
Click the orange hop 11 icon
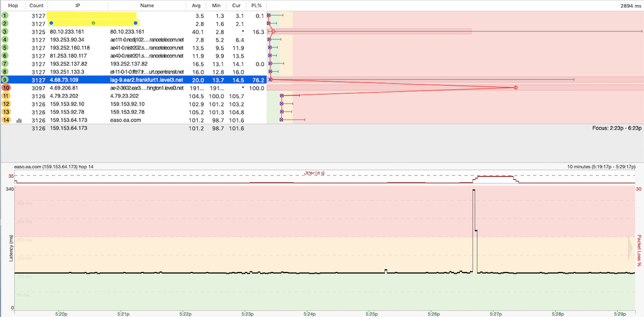pos(5,95)
